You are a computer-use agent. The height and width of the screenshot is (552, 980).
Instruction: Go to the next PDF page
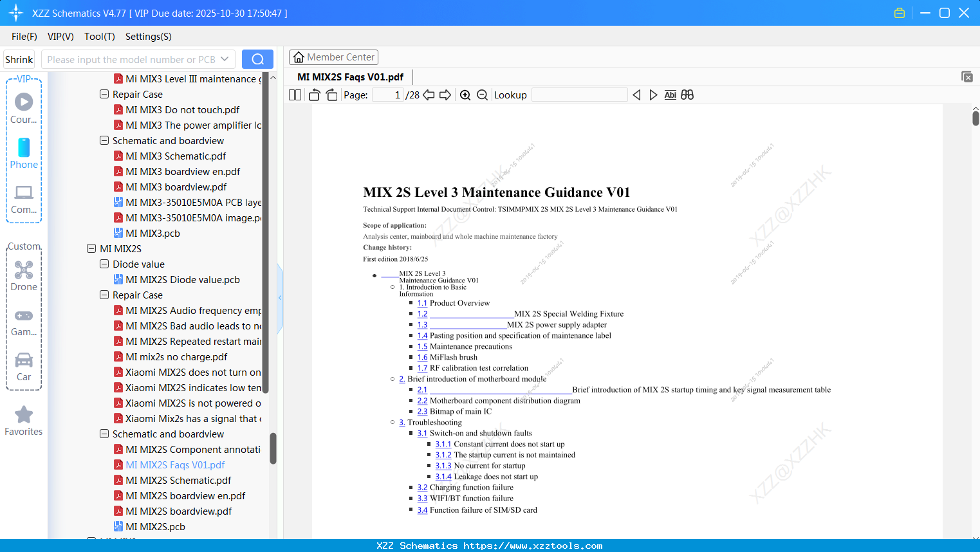(x=445, y=95)
